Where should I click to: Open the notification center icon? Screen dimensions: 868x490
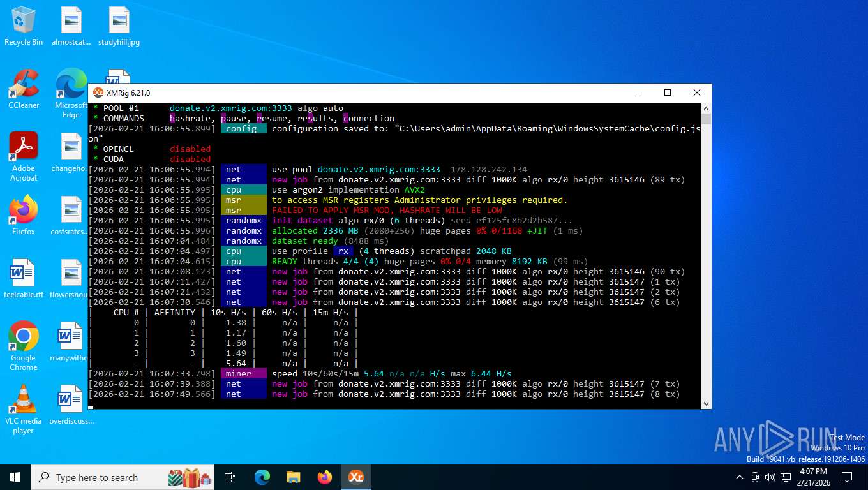(x=847, y=477)
